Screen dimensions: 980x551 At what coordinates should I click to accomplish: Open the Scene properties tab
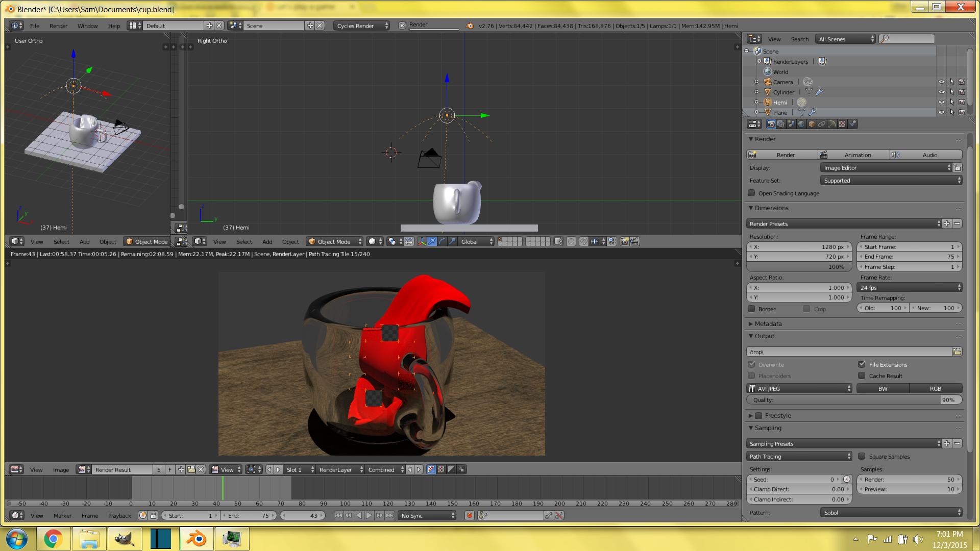pos(791,124)
